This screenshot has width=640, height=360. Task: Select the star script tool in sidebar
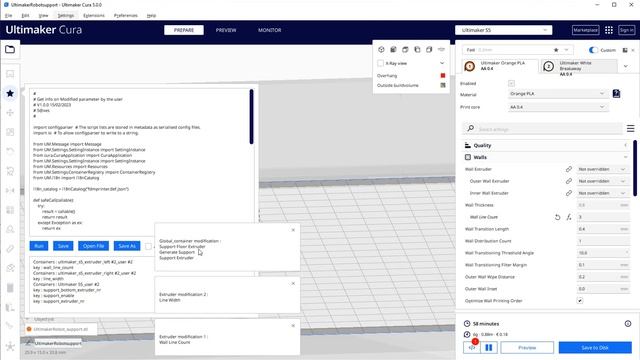coord(10,93)
